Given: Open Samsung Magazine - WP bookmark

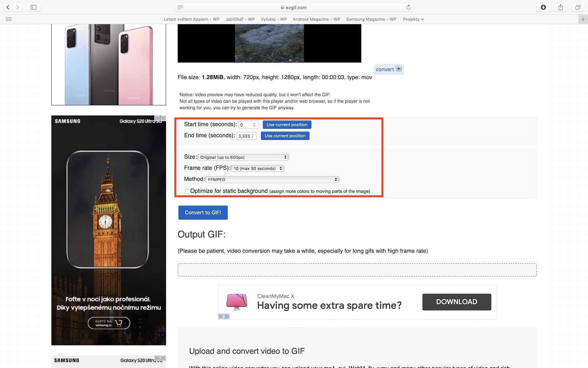Looking at the screenshot, I should (371, 19).
